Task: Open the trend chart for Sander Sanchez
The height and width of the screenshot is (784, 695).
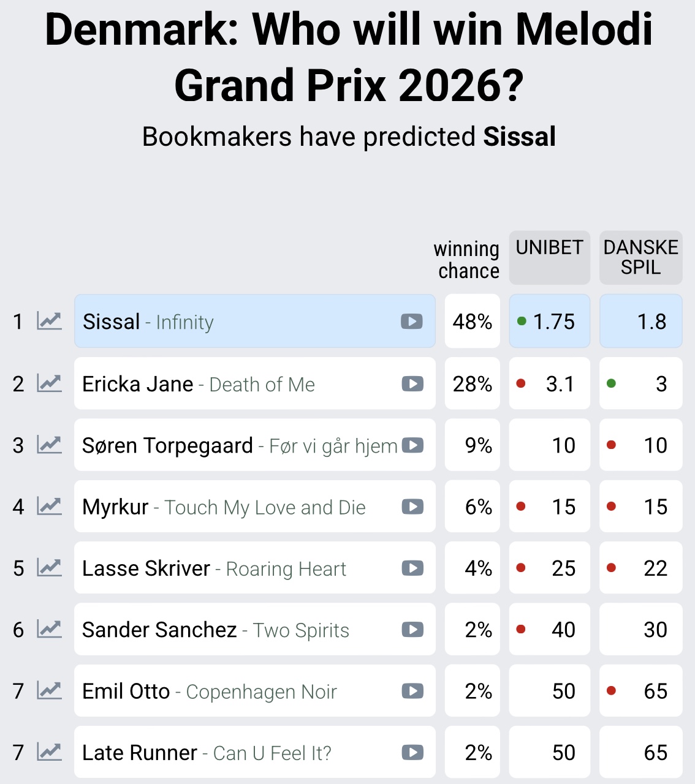Action: (49, 630)
